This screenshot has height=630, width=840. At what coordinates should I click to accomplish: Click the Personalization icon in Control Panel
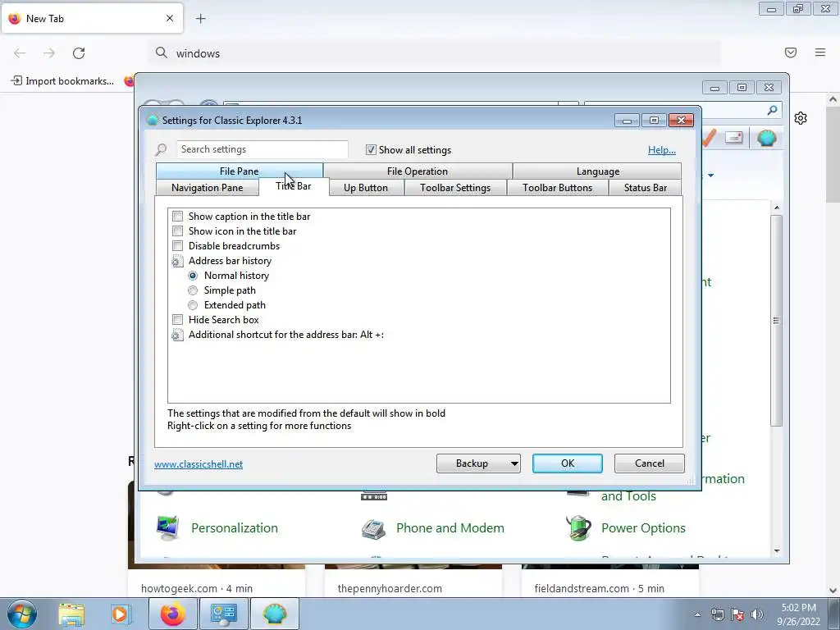pyautogui.click(x=167, y=527)
